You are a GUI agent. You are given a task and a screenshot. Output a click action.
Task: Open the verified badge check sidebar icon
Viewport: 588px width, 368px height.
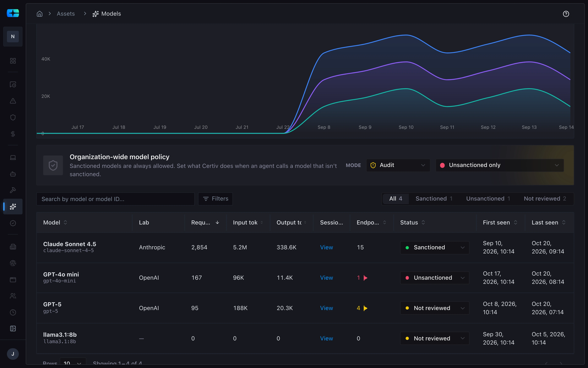point(13,223)
